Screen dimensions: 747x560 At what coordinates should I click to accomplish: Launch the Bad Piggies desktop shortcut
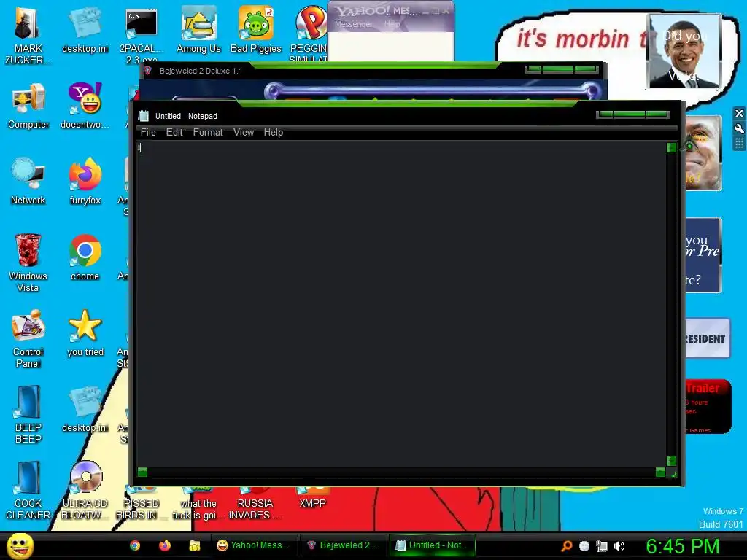point(256,31)
